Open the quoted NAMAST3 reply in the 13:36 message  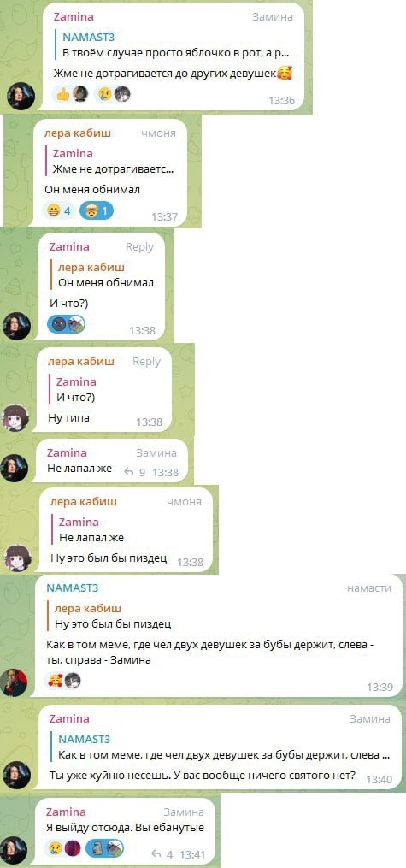(x=176, y=46)
